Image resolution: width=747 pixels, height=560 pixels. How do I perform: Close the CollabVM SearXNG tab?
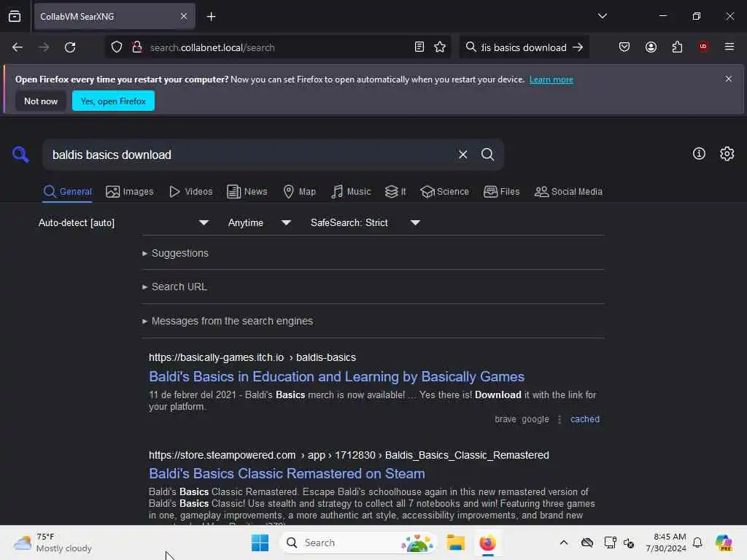184,17
